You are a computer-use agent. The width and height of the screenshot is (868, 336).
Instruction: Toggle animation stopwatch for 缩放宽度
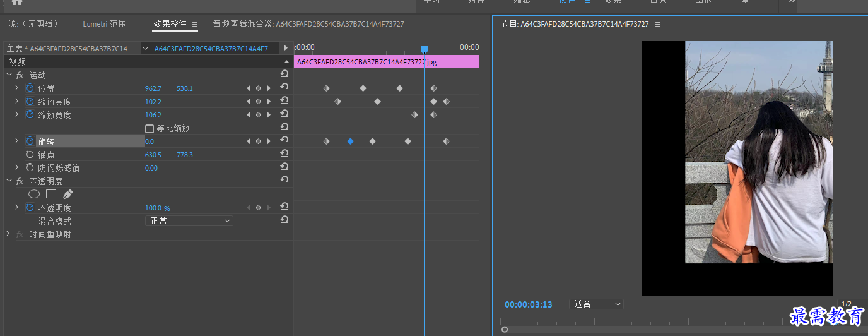(30, 115)
